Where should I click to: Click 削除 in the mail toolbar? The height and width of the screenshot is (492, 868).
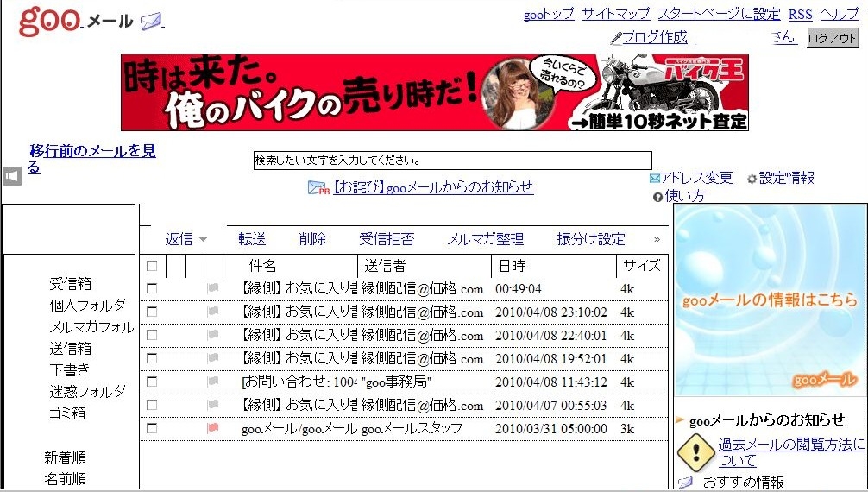312,239
